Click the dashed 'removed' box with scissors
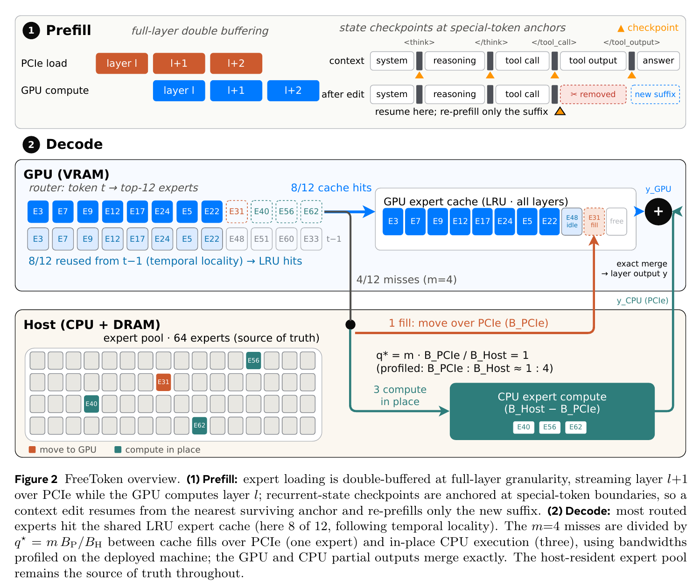 click(593, 94)
